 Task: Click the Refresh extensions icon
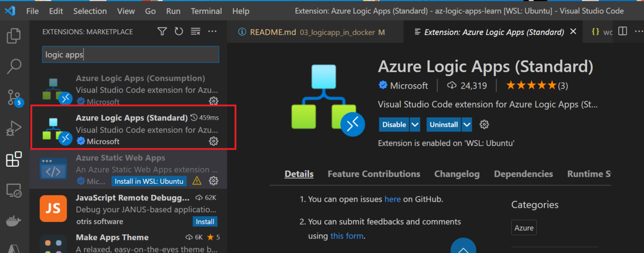179,32
